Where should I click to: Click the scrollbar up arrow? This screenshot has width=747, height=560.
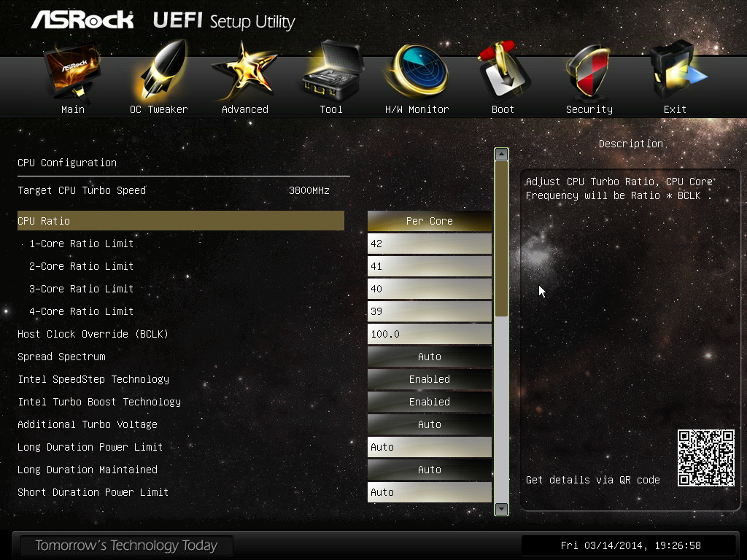(501, 155)
